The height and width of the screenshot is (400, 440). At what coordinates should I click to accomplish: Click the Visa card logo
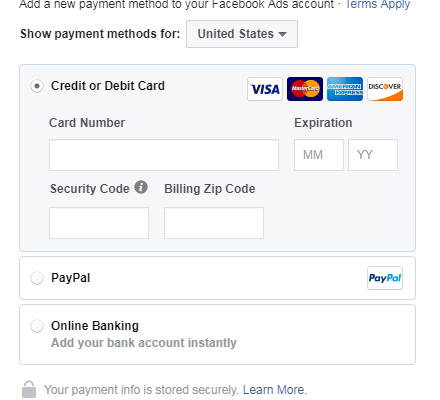pyautogui.click(x=265, y=89)
